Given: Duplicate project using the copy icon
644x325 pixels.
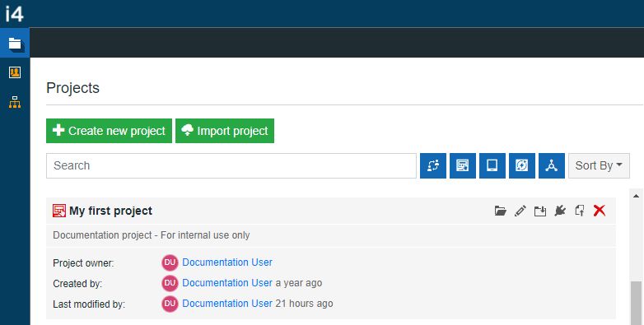Looking at the screenshot, I should click(x=580, y=211).
